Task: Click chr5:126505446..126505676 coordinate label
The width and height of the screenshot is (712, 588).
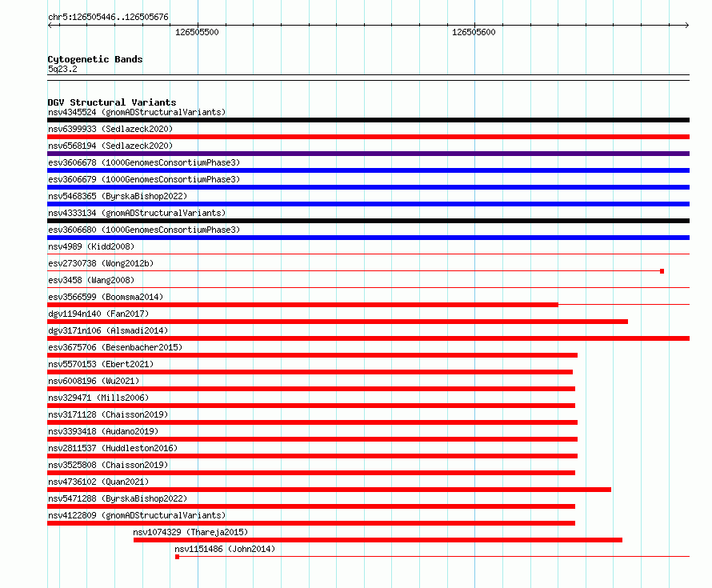Action: (108, 17)
